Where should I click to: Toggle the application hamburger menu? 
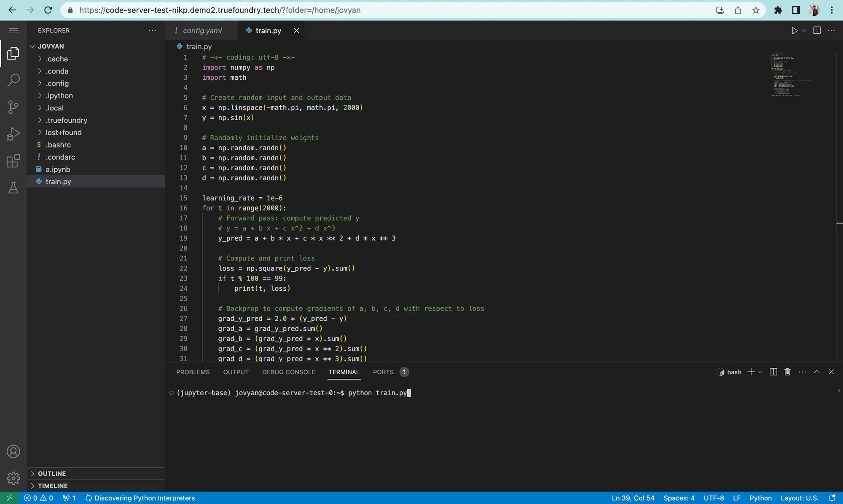(13, 30)
